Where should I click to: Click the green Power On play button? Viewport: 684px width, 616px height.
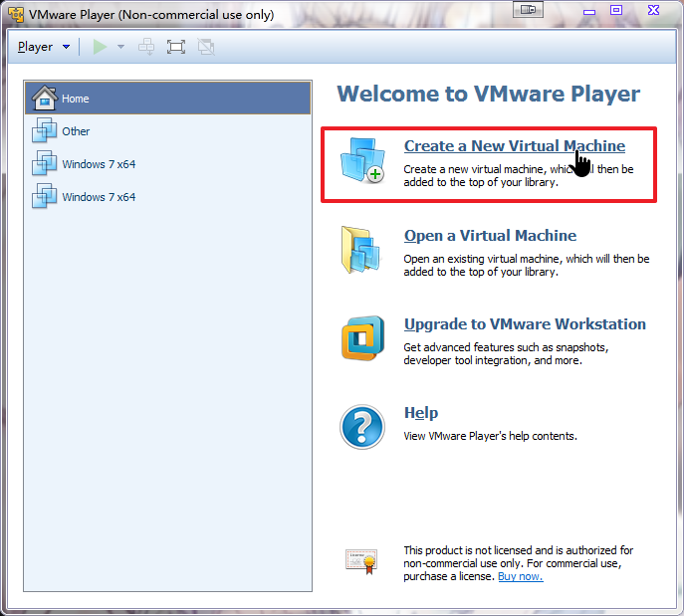click(x=100, y=47)
